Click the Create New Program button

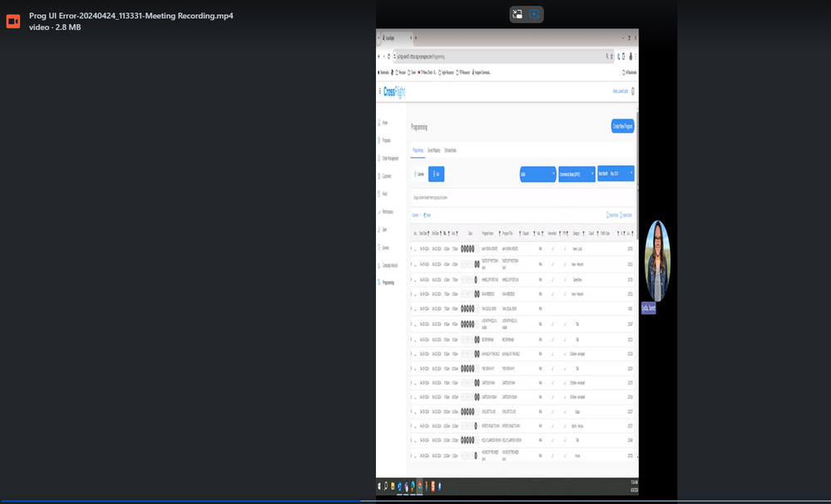[x=623, y=126]
